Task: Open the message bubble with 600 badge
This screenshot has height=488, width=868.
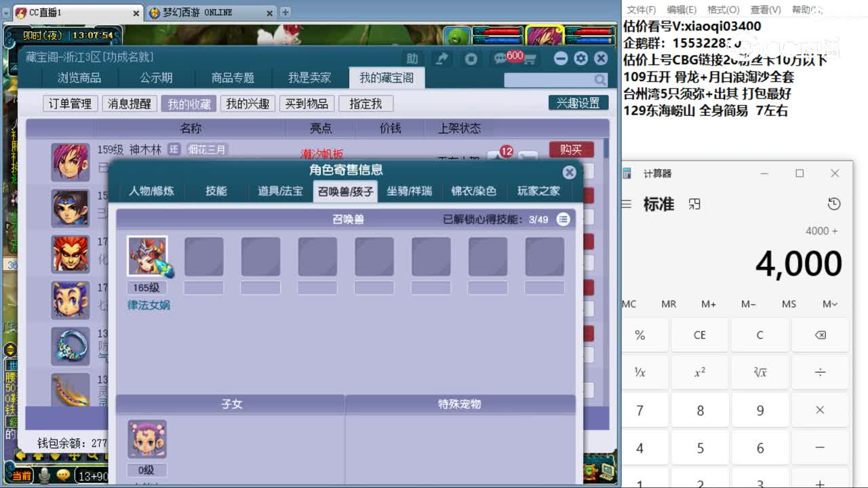Action: [501, 59]
